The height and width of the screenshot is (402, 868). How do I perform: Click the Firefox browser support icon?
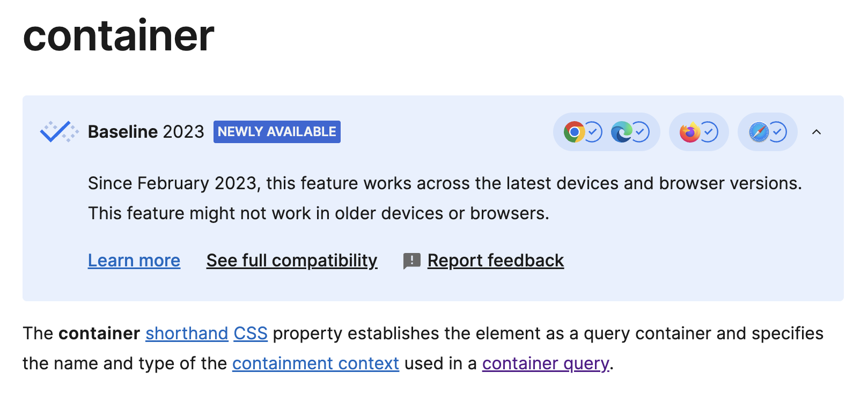tap(690, 132)
